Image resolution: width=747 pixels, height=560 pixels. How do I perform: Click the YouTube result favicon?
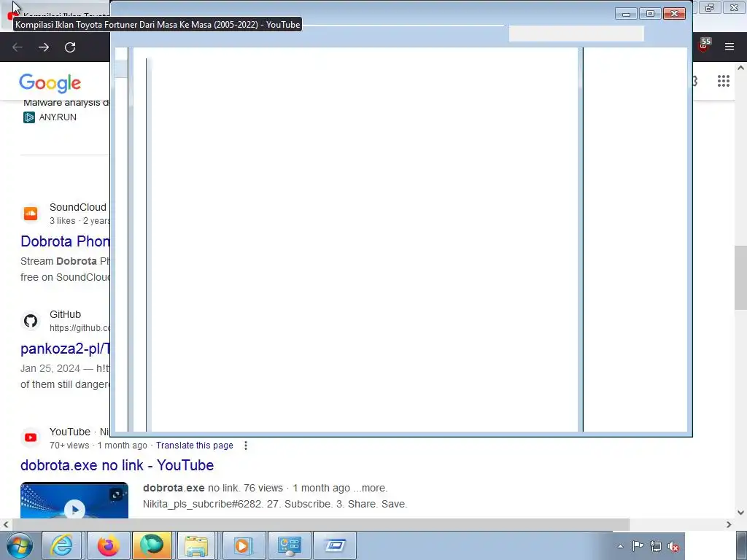point(31,437)
